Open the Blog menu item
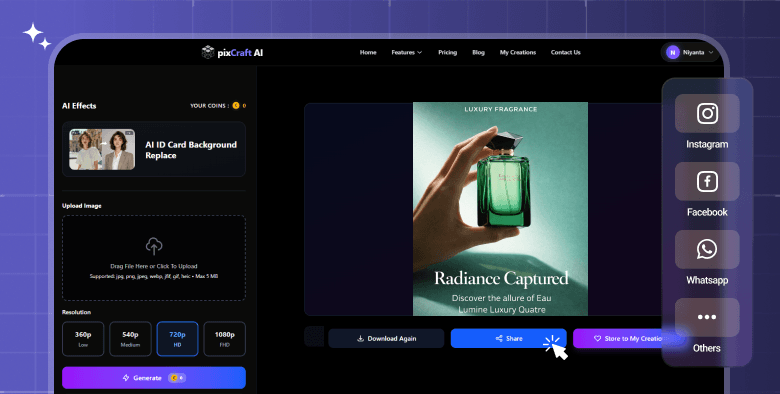This screenshot has height=394, width=780. (x=478, y=52)
